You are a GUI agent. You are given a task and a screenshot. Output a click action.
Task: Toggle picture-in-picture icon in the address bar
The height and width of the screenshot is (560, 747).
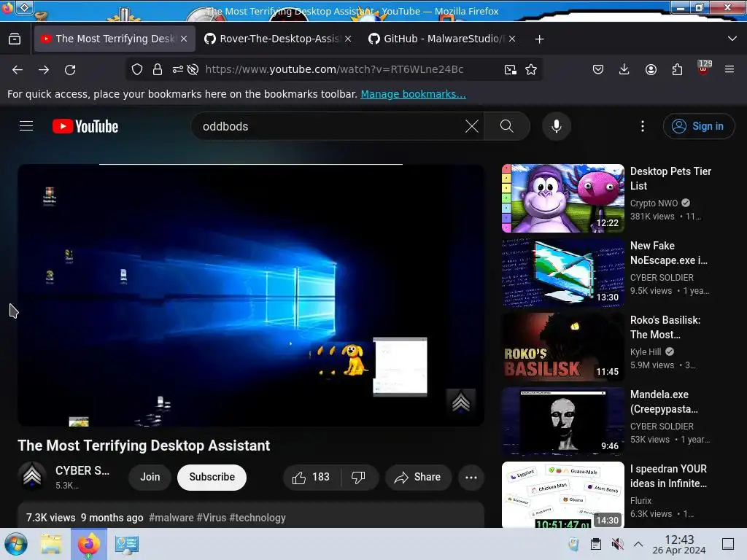[x=510, y=69]
